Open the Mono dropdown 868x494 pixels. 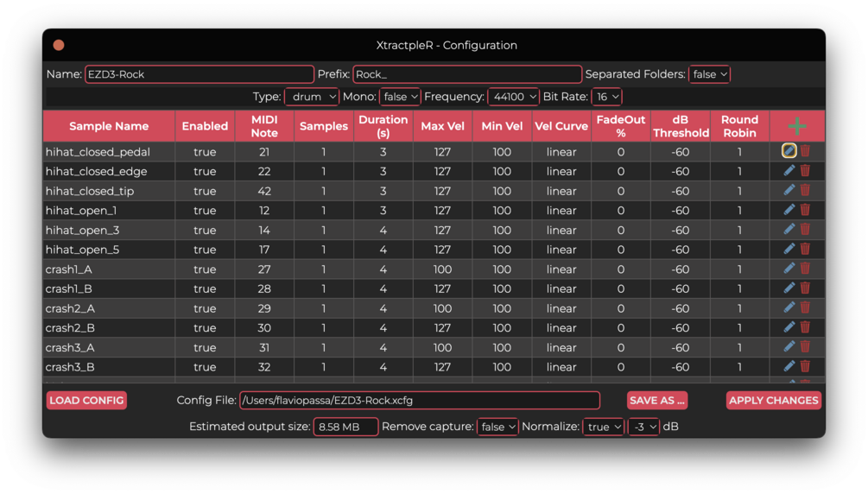[400, 97]
